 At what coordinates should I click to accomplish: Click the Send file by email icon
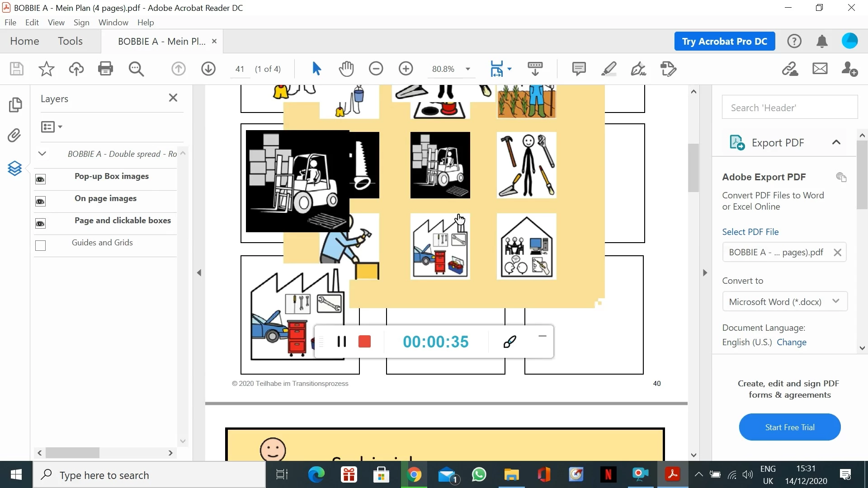[x=820, y=69]
